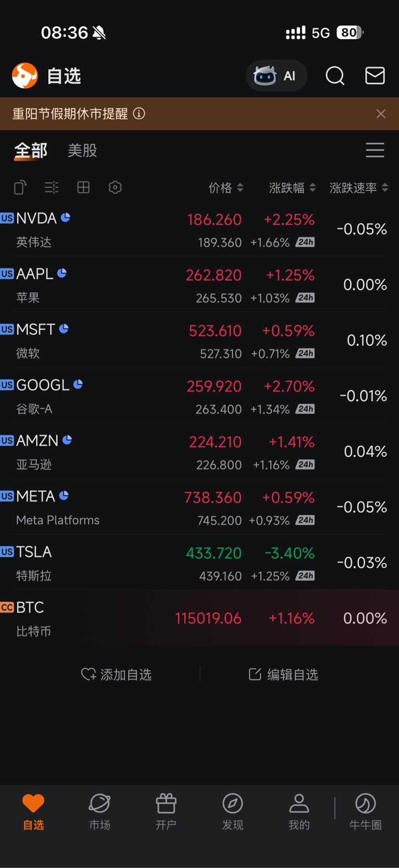Tap the holiday notice info icon
Image resolution: width=399 pixels, height=868 pixels.
pos(139,113)
